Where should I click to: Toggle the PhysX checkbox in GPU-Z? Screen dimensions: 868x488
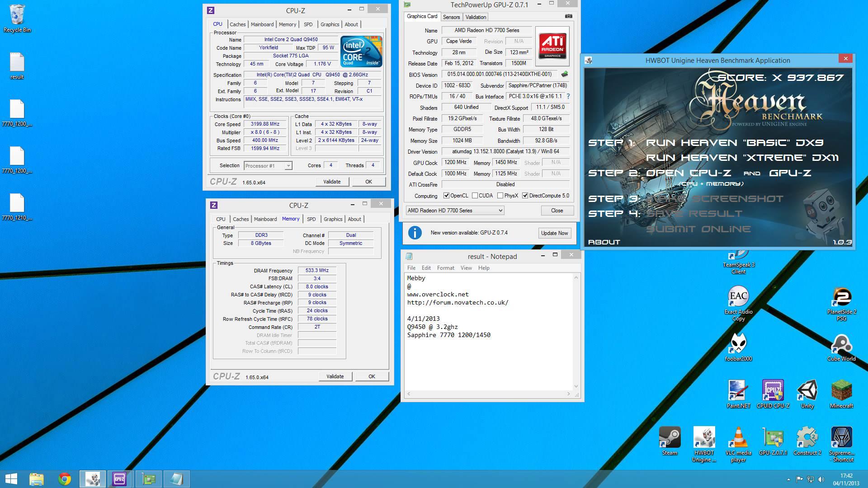point(500,196)
